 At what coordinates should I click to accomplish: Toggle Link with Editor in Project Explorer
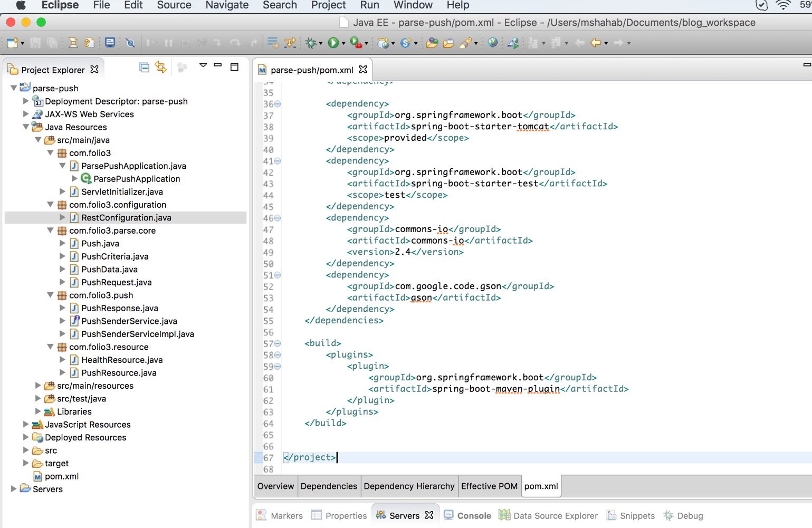[161, 68]
